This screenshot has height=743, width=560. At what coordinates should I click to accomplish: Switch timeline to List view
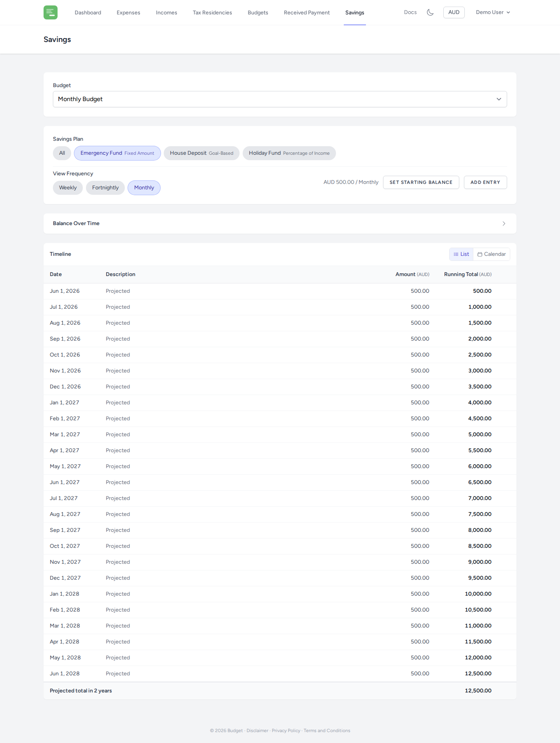coord(461,254)
